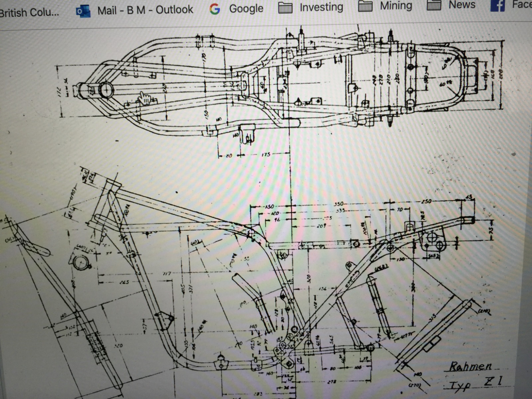Expand the 'News' bookmarks folder label

pyautogui.click(x=462, y=5)
